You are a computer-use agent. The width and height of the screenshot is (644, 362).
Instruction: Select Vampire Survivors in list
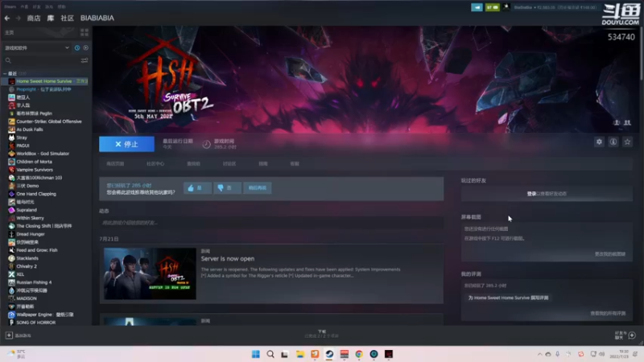[35, 170]
